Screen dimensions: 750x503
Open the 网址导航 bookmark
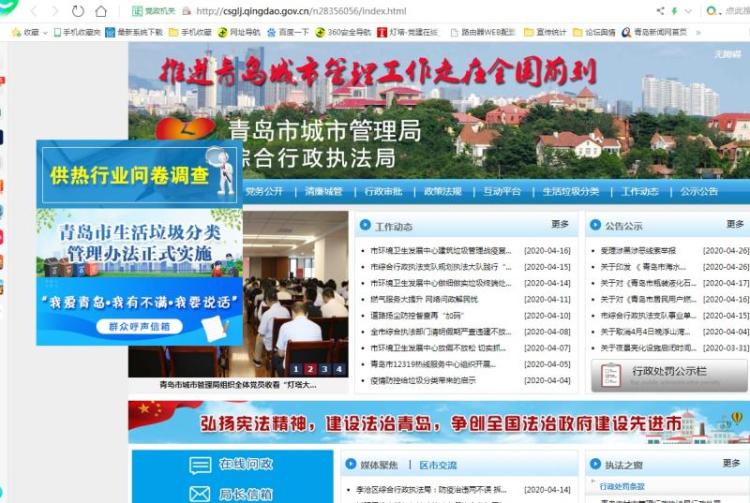coord(239,32)
